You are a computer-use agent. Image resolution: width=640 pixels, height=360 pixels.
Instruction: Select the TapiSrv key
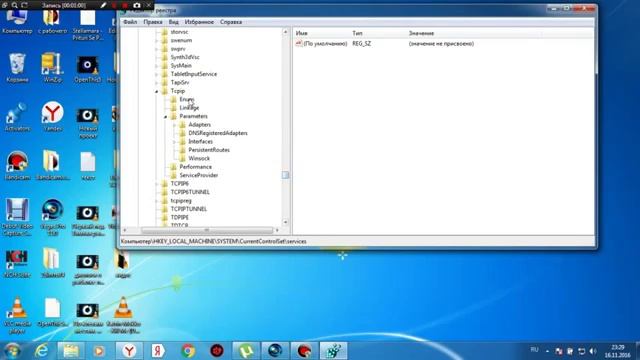point(180,82)
